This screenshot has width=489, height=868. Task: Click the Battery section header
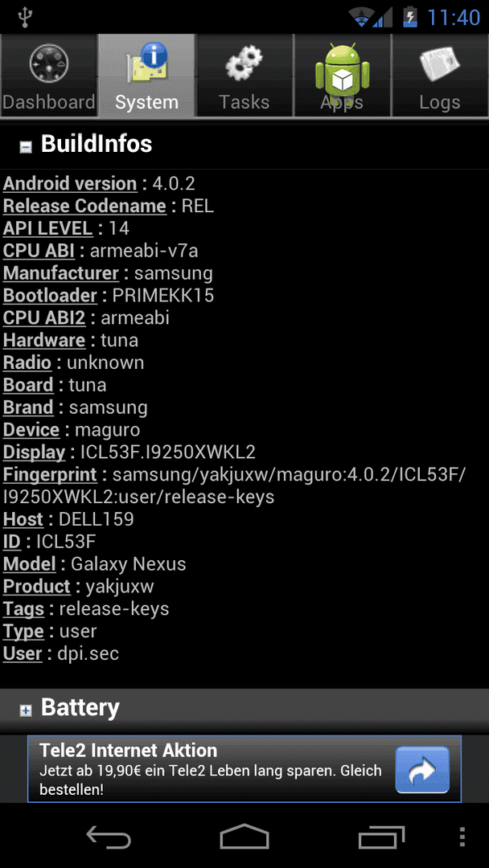point(244,708)
